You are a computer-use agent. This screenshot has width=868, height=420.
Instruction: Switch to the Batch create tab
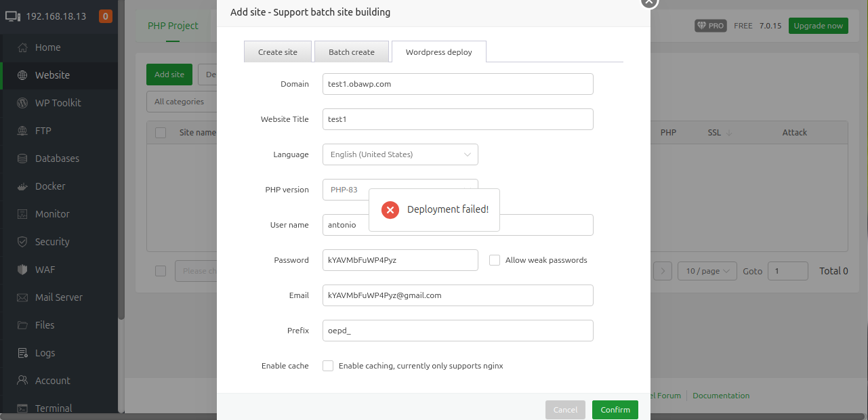352,51
